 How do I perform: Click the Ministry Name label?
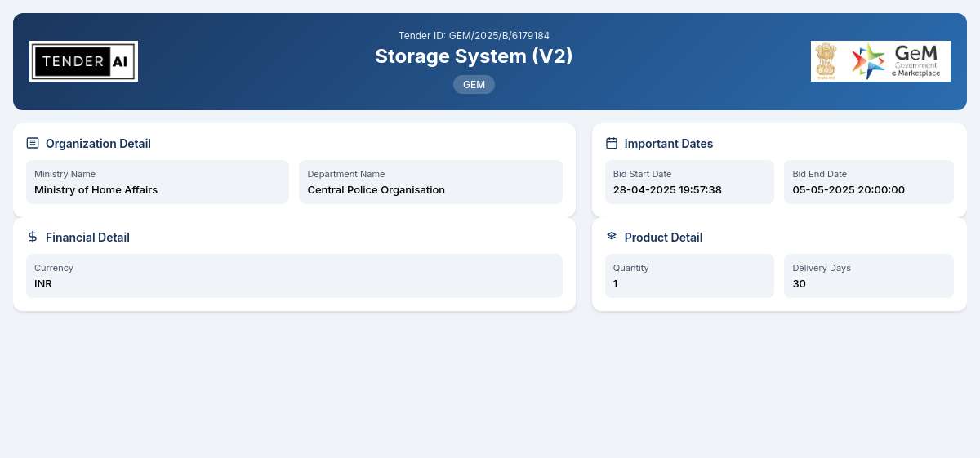coord(65,174)
